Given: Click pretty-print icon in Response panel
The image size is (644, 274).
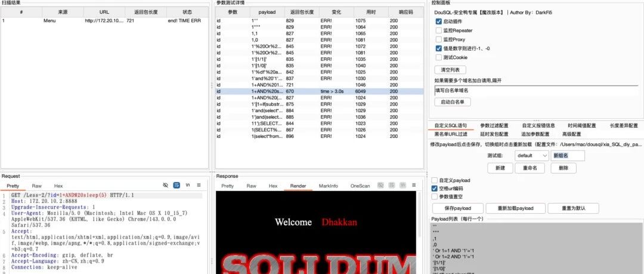Looking at the screenshot, I should pyautogui.click(x=392, y=186).
